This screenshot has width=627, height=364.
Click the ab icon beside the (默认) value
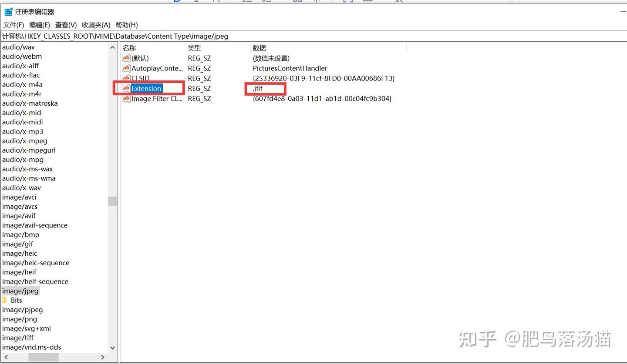click(x=126, y=58)
